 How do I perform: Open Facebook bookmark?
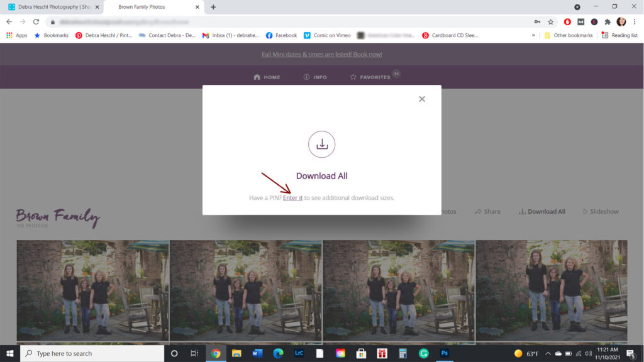281,35
